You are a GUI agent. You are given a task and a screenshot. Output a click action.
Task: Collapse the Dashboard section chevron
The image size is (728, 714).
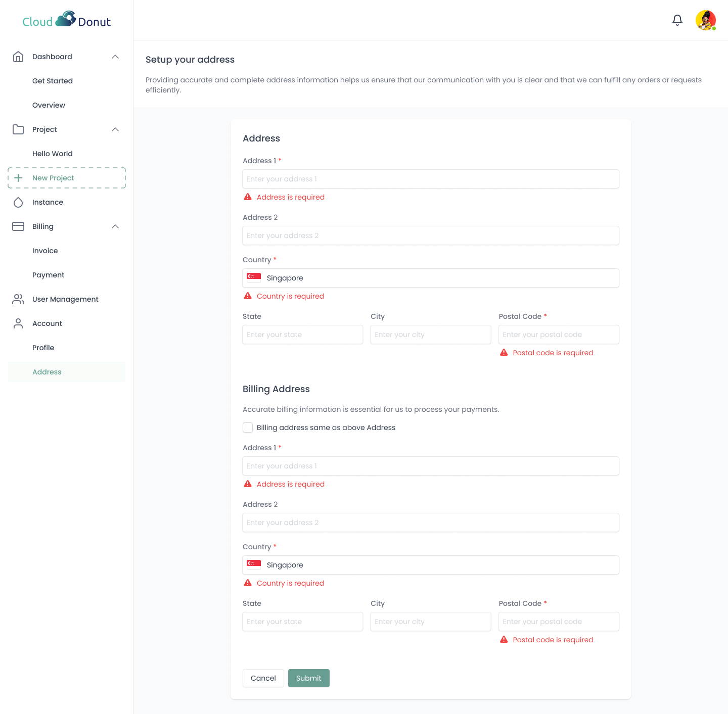115,57
